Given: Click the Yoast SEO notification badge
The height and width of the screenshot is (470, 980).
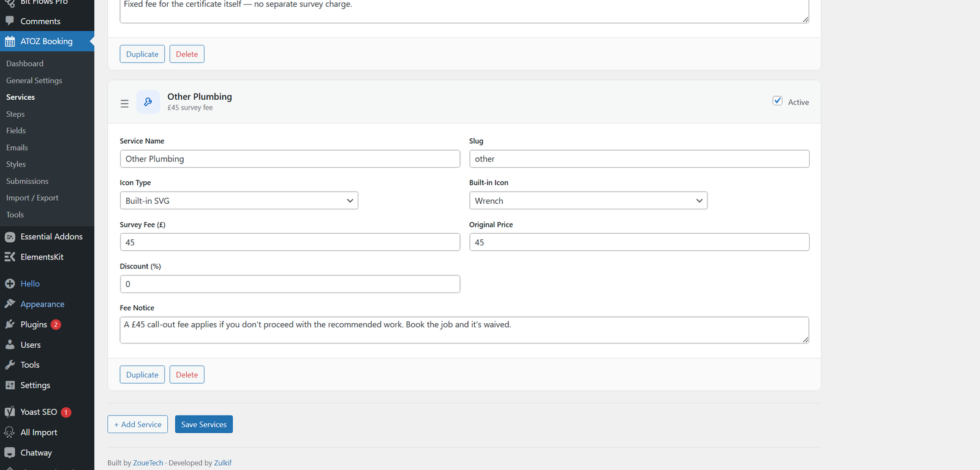Looking at the screenshot, I should [66, 412].
